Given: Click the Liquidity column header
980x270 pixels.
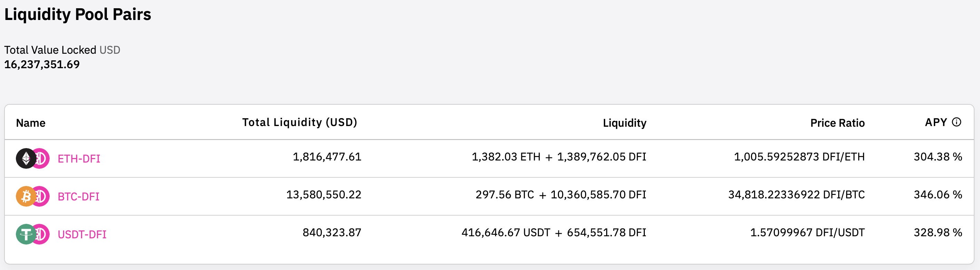Looking at the screenshot, I should (624, 123).
